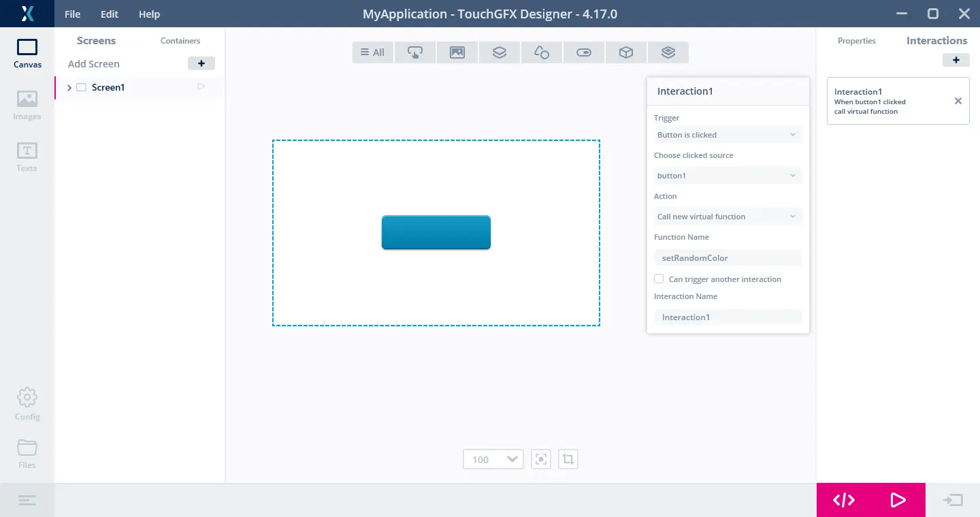Image resolution: width=980 pixels, height=517 pixels.
Task: Run the simulator with the play button
Action: pos(898,500)
